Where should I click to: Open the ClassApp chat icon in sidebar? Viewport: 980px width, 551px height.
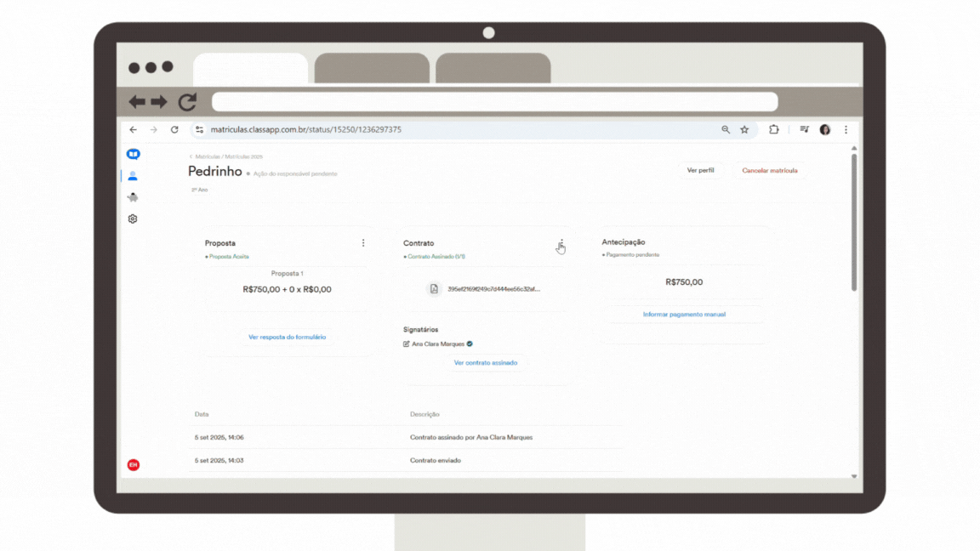click(x=133, y=154)
